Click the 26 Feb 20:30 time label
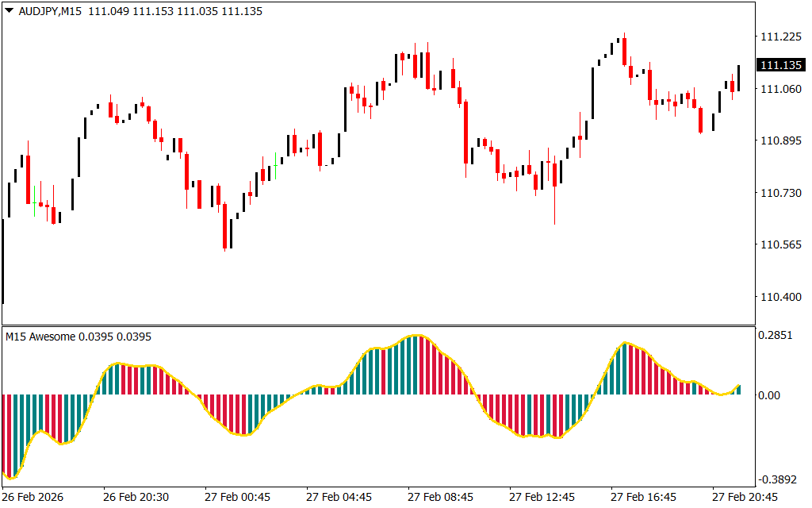Screen dimensions: 812x508 pos(136,497)
